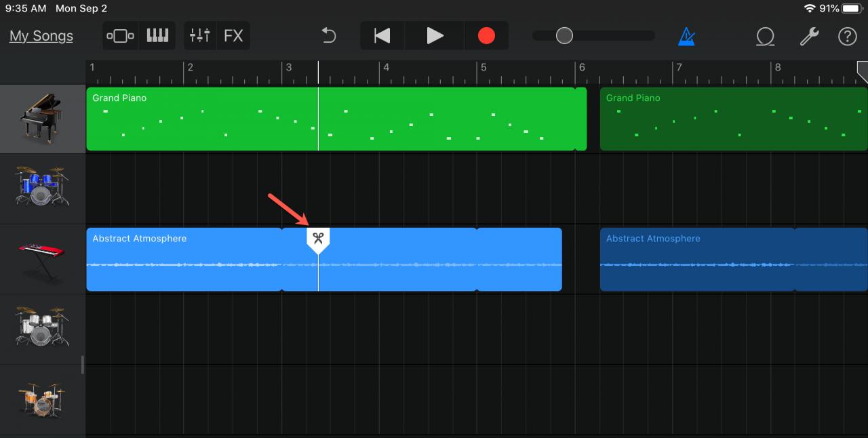Screen dimensions: 868x438
Task: Click the master volume slider knob
Action: tap(564, 35)
